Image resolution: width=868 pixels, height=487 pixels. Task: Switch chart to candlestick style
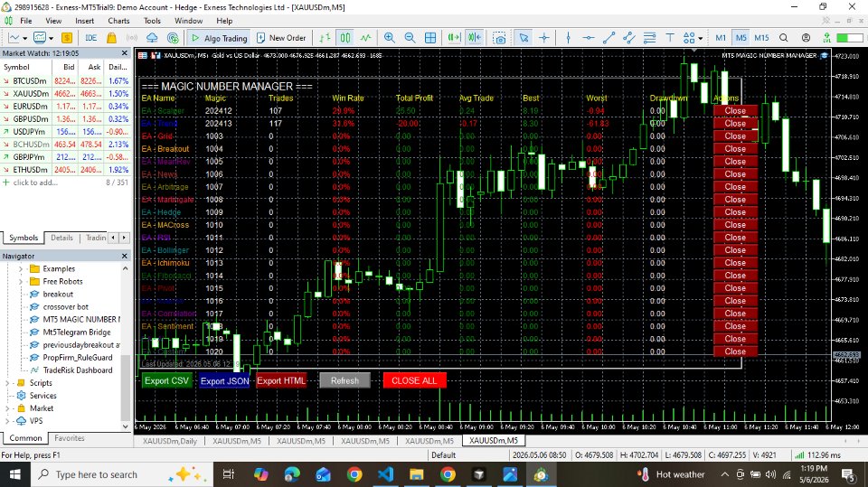coord(345,38)
